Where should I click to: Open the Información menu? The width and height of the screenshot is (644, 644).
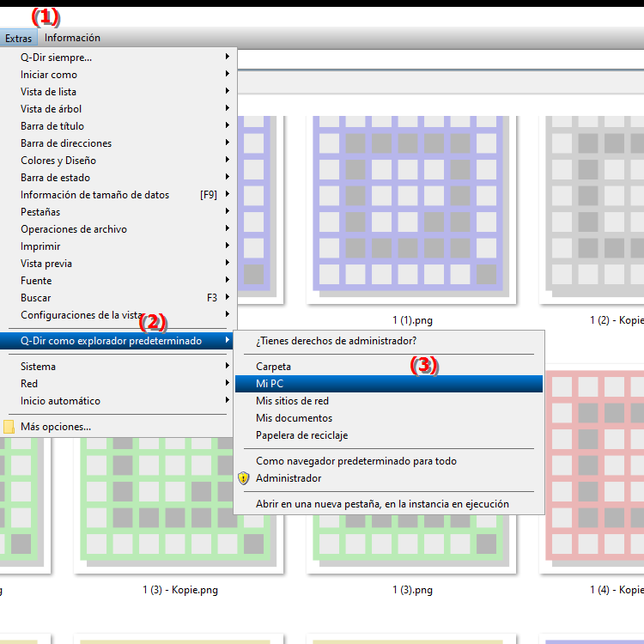pos(72,38)
